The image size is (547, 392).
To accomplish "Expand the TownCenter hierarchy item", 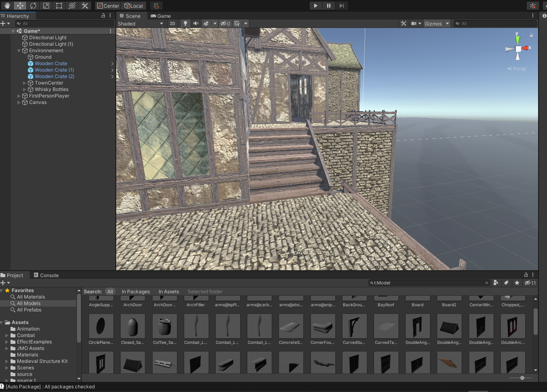I will pyautogui.click(x=24, y=83).
